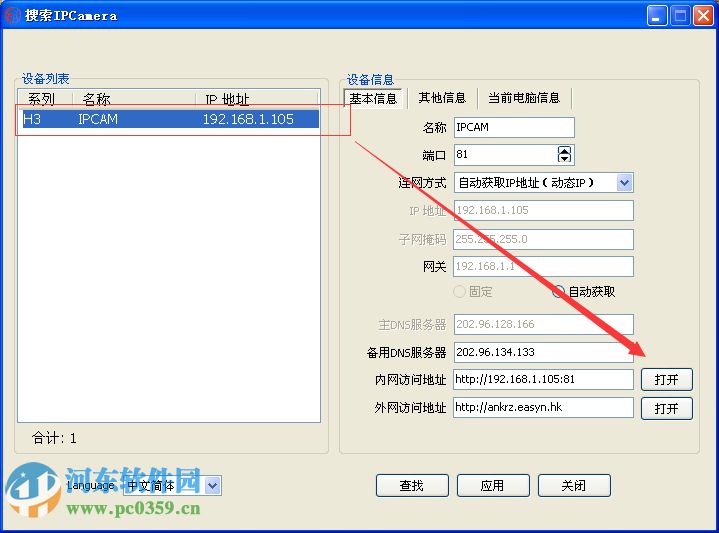Click the 子网掩码 field

(x=544, y=239)
